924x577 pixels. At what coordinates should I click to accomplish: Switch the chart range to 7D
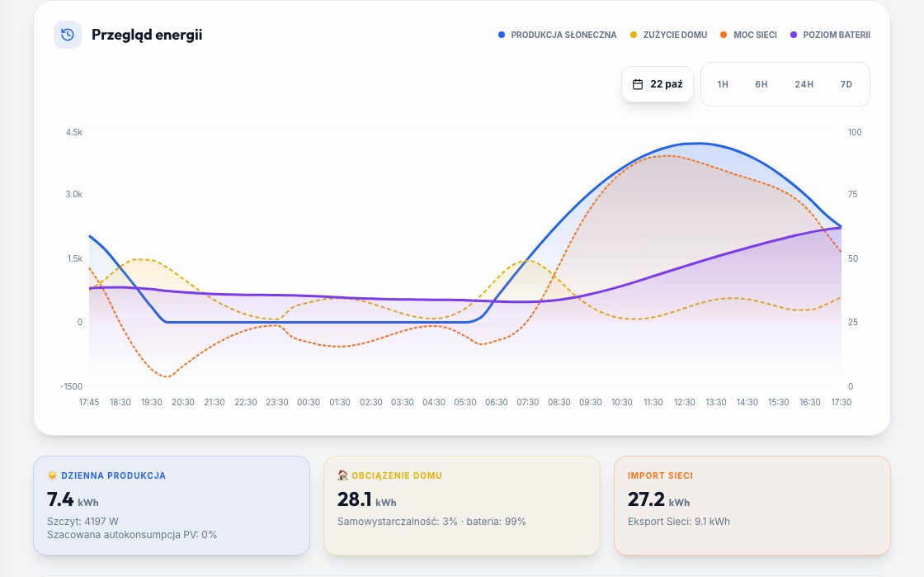pyautogui.click(x=846, y=84)
